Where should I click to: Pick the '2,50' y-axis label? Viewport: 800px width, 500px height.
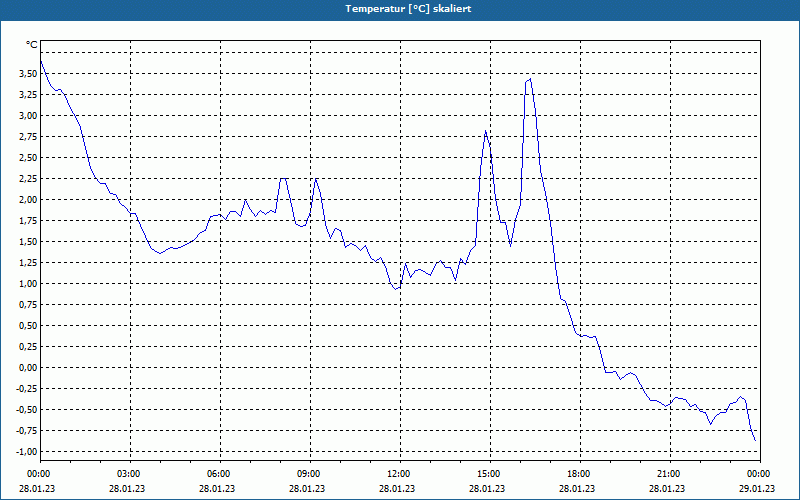coord(28,158)
